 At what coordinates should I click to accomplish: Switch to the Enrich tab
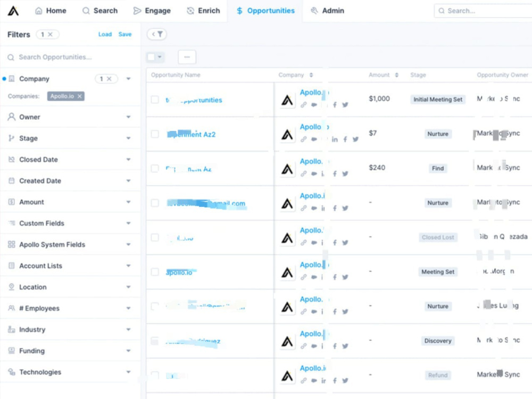(x=203, y=11)
